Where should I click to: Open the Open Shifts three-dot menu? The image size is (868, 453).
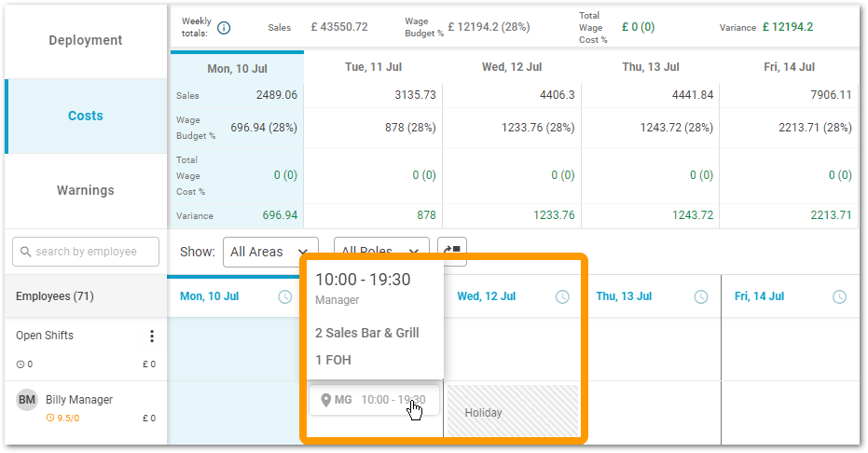pyautogui.click(x=152, y=336)
